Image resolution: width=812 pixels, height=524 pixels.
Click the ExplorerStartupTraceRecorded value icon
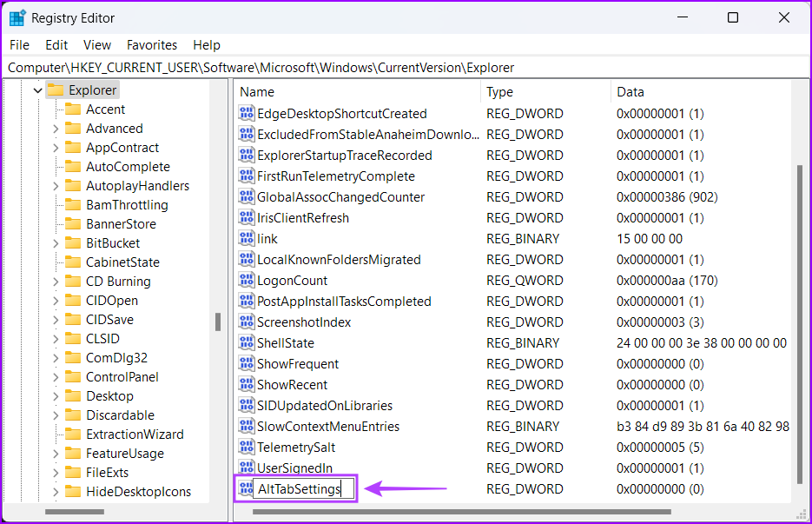pos(247,155)
